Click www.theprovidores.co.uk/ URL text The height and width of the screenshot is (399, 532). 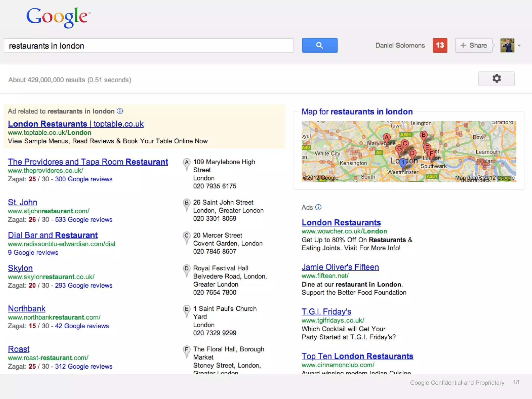(45, 171)
